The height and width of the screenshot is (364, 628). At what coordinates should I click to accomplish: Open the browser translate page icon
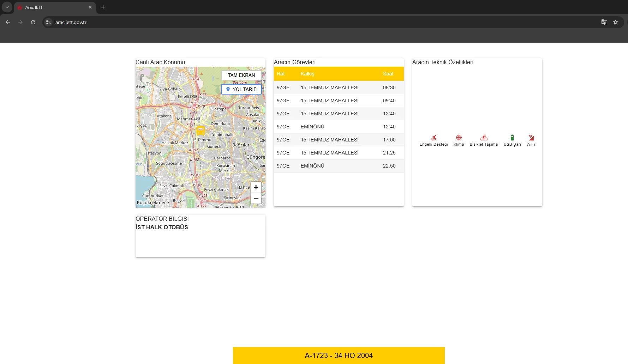tap(604, 22)
